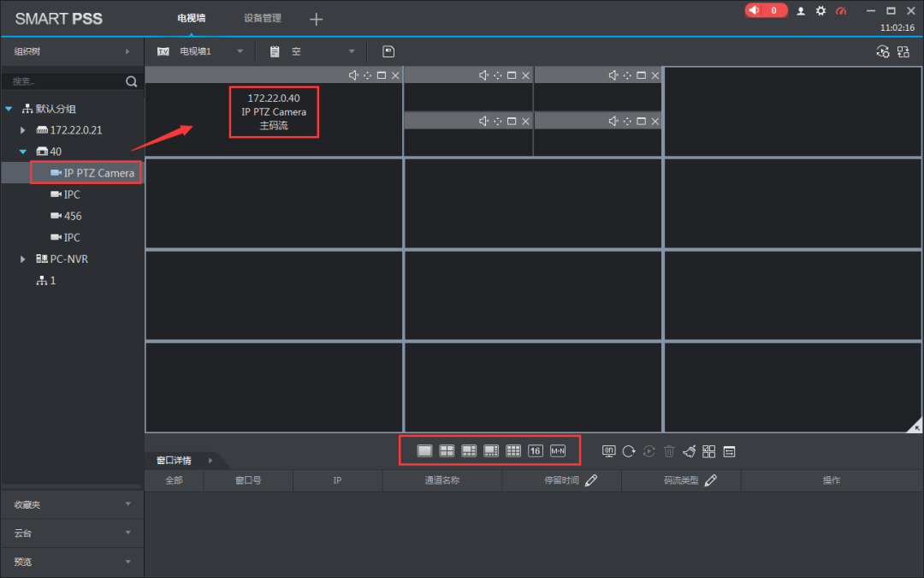
Task: Close second screen's top-right sub-window
Action: 655,74
